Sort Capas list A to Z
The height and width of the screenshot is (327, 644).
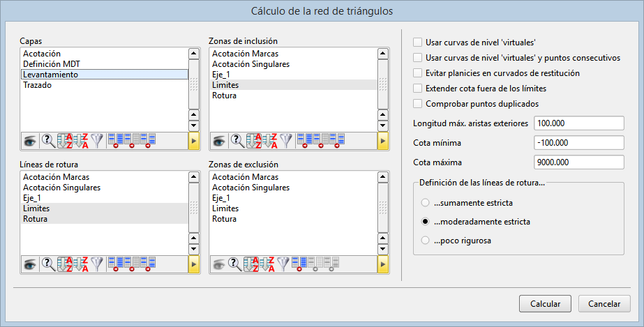pos(65,141)
